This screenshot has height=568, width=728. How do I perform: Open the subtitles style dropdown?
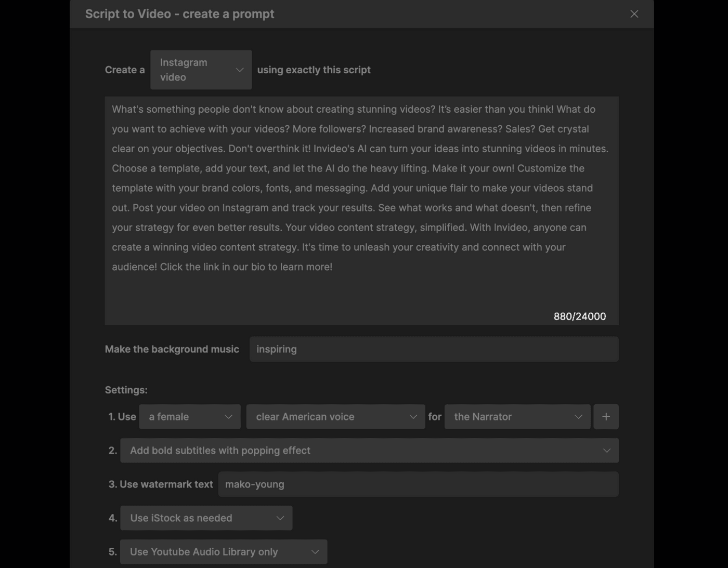click(x=369, y=450)
